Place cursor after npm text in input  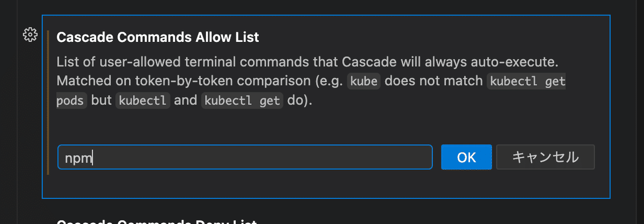coord(93,157)
